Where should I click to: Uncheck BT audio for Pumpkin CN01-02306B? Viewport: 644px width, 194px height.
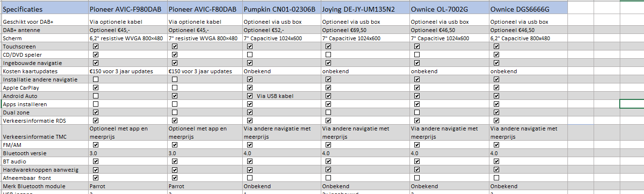[x=250, y=162]
